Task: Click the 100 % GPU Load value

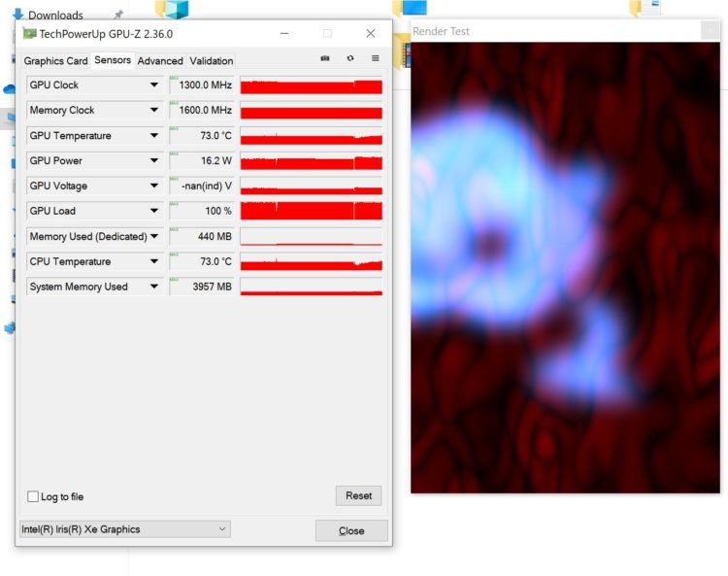Action: tap(218, 211)
